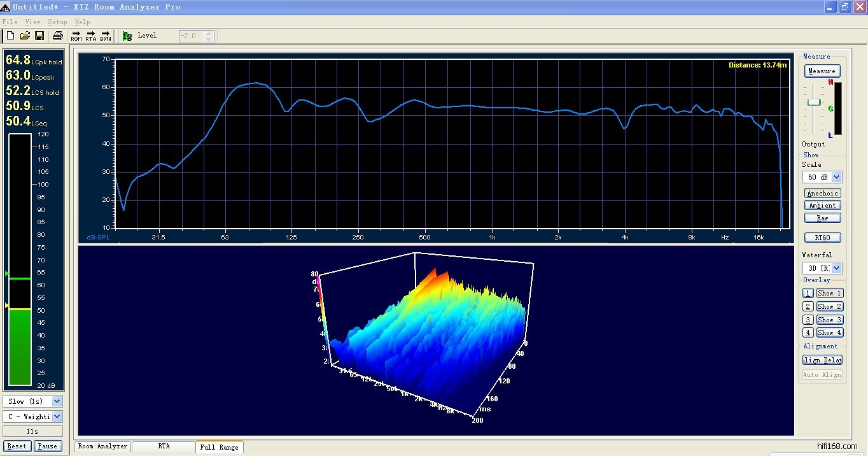The image size is (868, 456).
Task: Open the Setup menu
Action: pyautogui.click(x=57, y=22)
